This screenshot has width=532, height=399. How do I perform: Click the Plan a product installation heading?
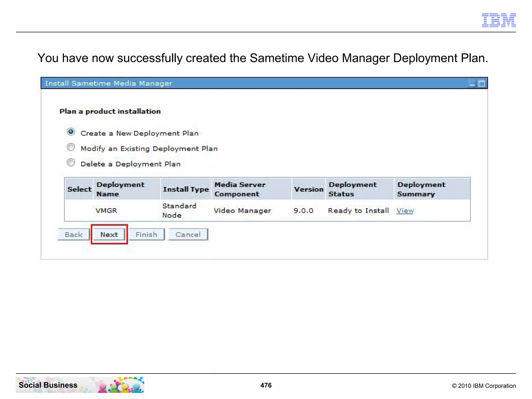coord(110,111)
